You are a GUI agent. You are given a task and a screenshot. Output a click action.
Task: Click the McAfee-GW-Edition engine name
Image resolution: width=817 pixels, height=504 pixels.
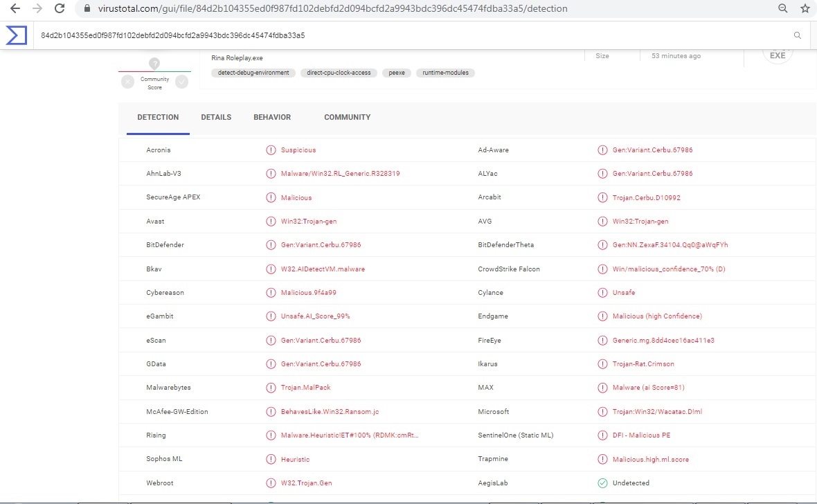point(177,412)
